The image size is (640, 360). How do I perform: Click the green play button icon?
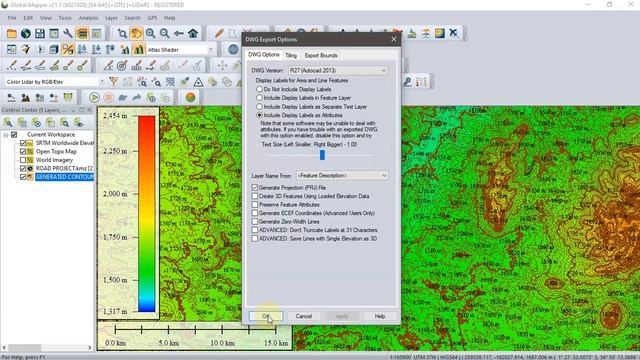pos(94,98)
